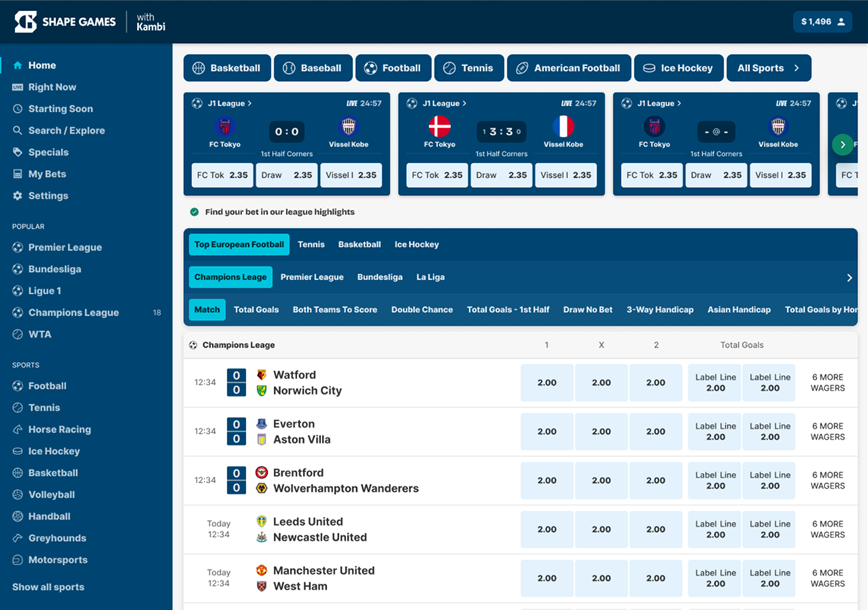Select the Match market filter
The image size is (868, 610).
pyautogui.click(x=207, y=310)
